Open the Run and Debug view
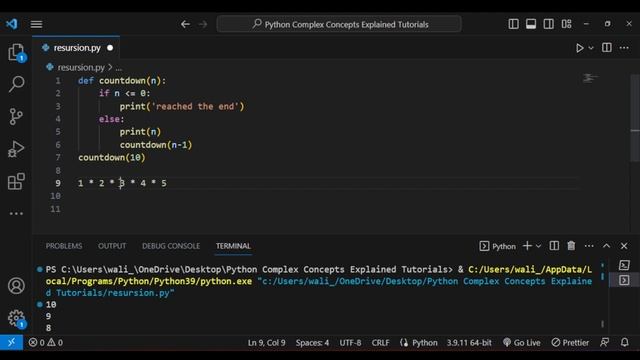Viewport: 640px width, 360px height. [16, 149]
